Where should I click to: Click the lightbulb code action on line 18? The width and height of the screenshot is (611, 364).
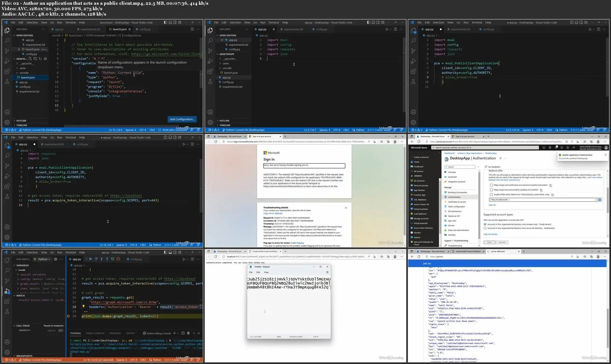point(83,306)
